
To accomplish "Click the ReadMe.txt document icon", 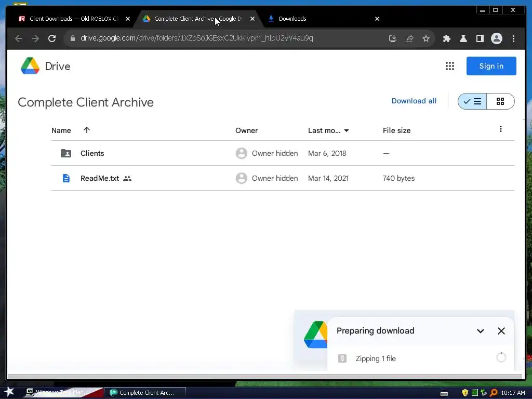I will pos(66,178).
